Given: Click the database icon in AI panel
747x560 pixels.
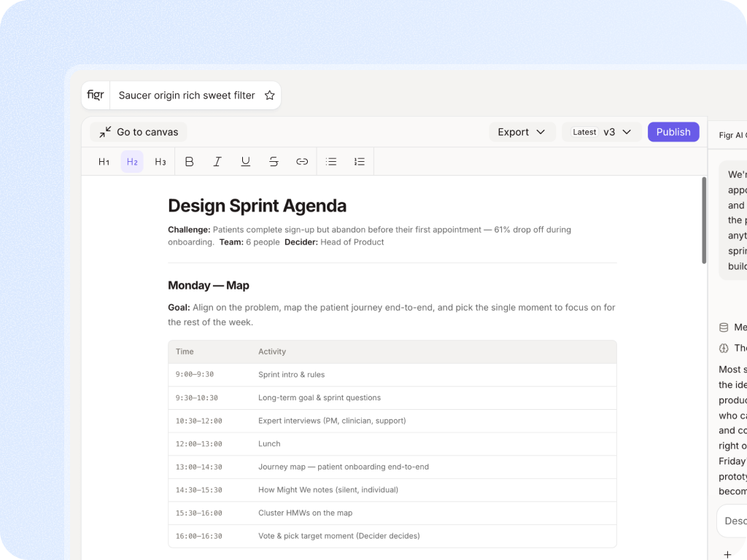Looking at the screenshot, I should (x=724, y=327).
